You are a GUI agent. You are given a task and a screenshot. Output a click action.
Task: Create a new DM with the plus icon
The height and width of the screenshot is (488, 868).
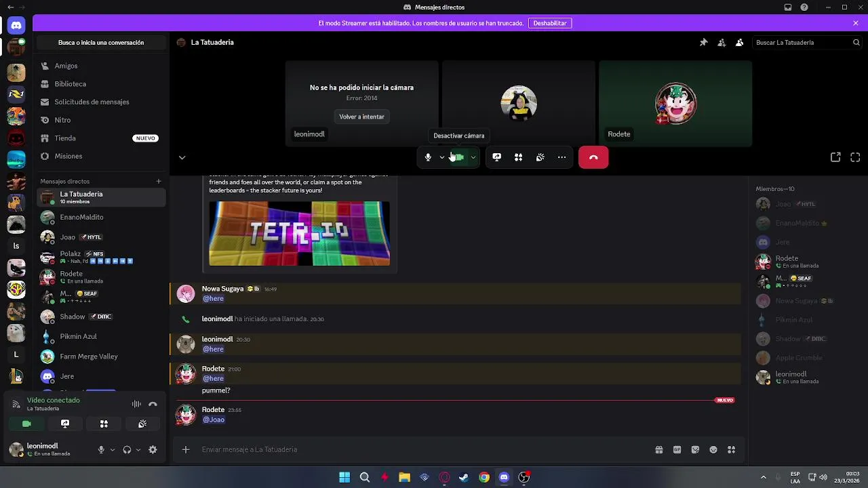159,181
